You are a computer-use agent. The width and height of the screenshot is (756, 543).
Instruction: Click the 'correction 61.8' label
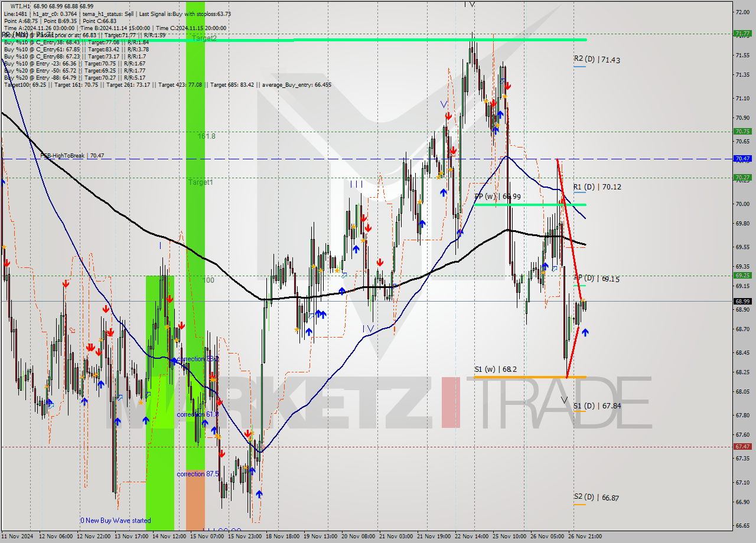[198, 415]
